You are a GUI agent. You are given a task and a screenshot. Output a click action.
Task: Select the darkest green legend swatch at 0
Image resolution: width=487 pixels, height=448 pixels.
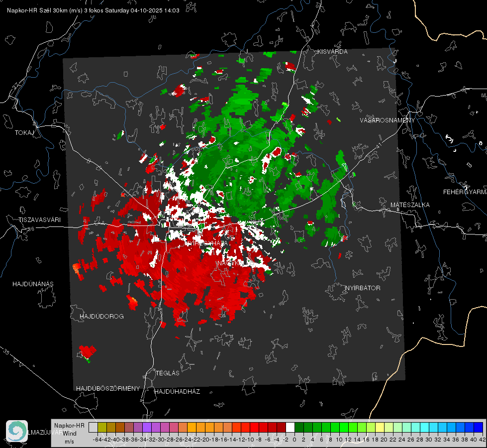299,427
